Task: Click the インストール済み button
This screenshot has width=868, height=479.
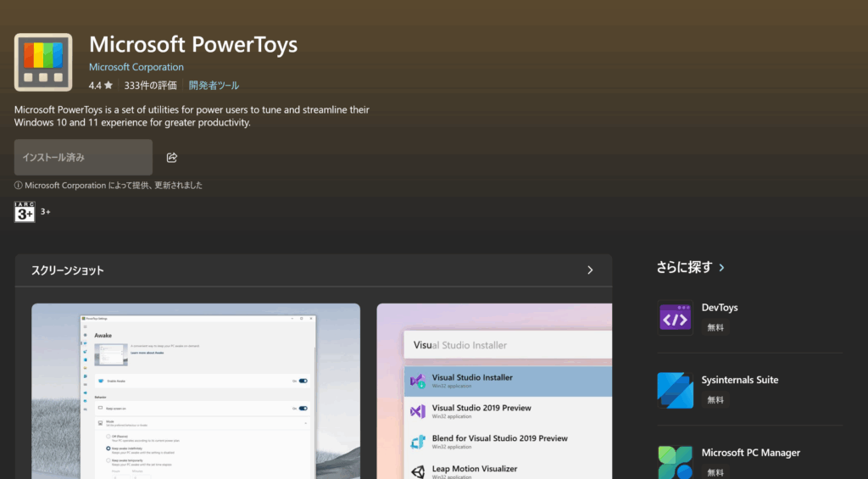Action: click(x=83, y=158)
